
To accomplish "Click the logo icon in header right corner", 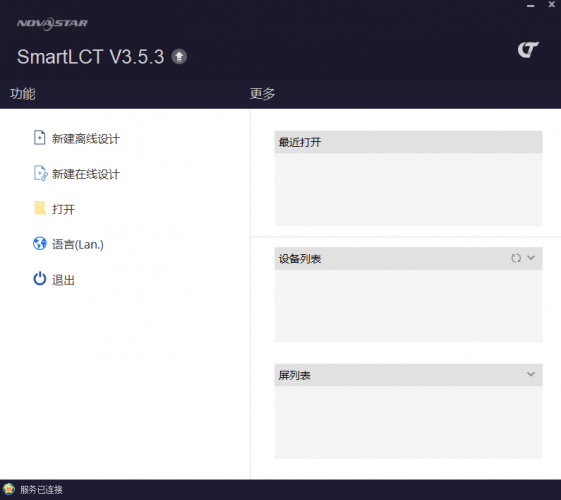I will pyautogui.click(x=528, y=50).
